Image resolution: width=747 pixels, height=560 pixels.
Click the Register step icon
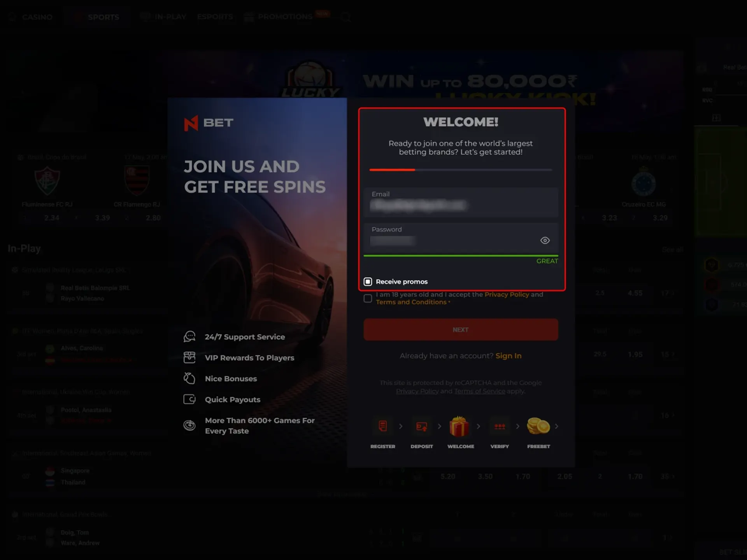pyautogui.click(x=383, y=426)
